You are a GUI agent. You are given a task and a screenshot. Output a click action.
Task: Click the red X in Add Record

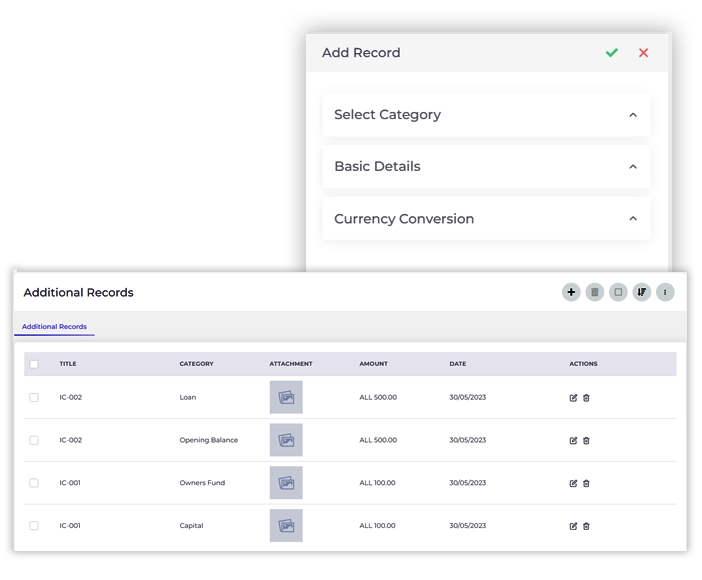pos(643,53)
